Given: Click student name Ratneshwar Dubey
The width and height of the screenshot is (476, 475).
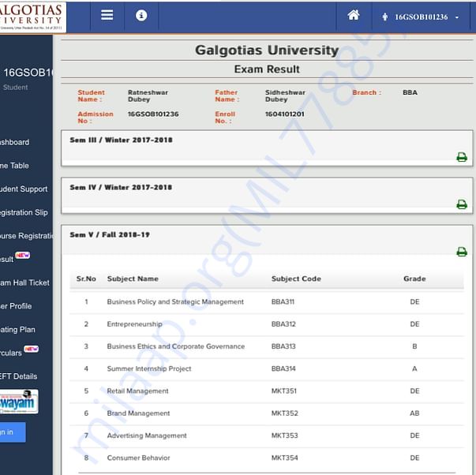Looking at the screenshot, I should pyautogui.click(x=148, y=96).
